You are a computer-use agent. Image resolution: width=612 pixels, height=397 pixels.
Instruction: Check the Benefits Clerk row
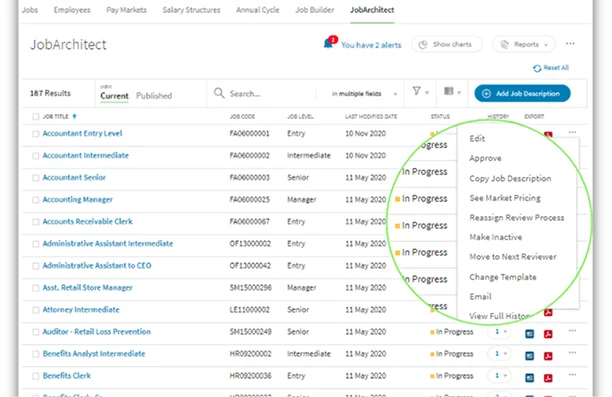pyautogui.click(x=36, y=376)
